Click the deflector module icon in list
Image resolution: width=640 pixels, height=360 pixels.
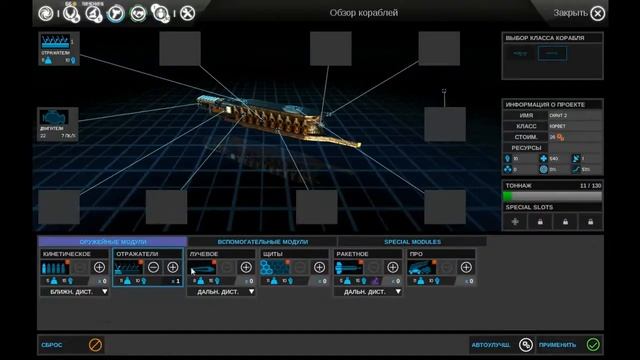(x=128, y=267)
